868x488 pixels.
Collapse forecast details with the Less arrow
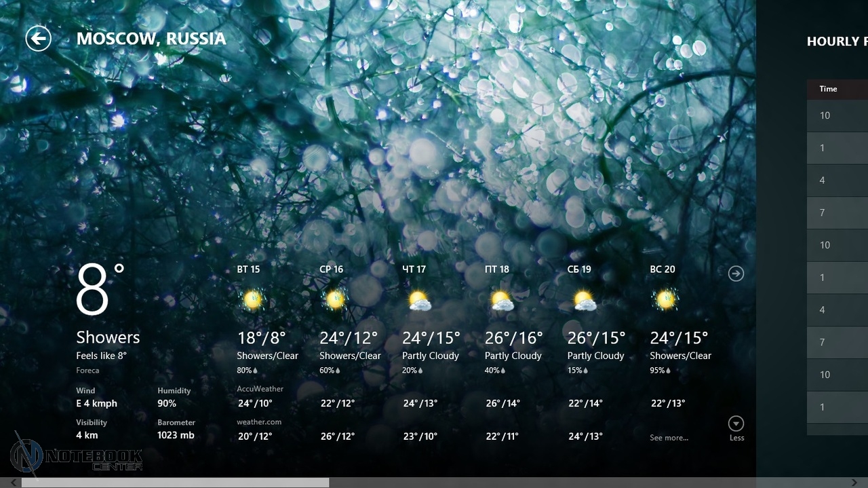click(736, 425)
